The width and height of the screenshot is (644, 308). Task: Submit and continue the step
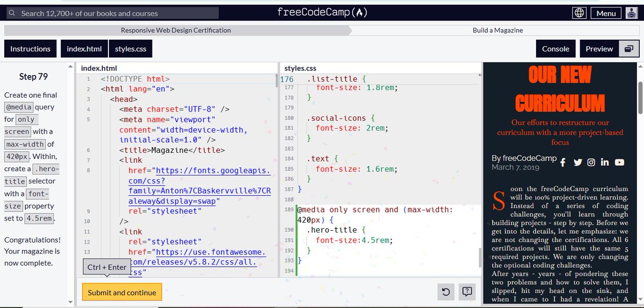point(122,292)
